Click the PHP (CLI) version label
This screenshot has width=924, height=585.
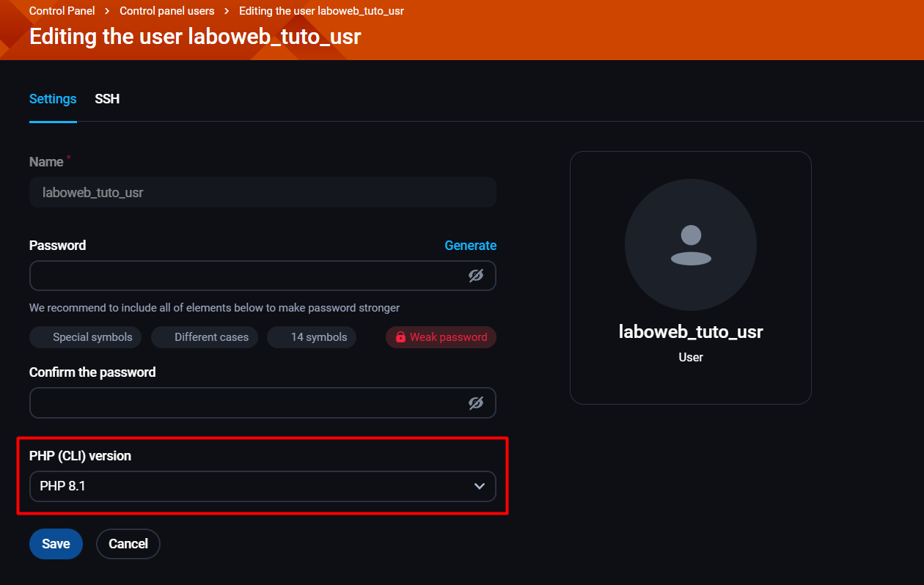(80, 456)
